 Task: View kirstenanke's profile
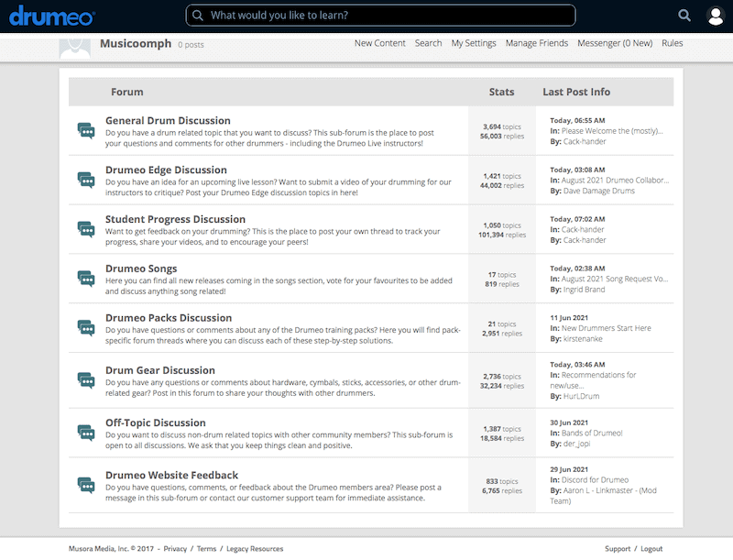click(583, 339)
